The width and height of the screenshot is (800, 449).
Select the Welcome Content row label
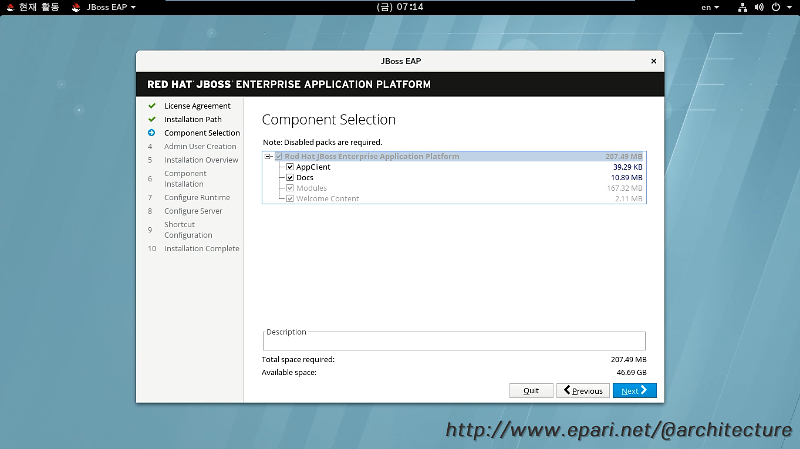328,198
